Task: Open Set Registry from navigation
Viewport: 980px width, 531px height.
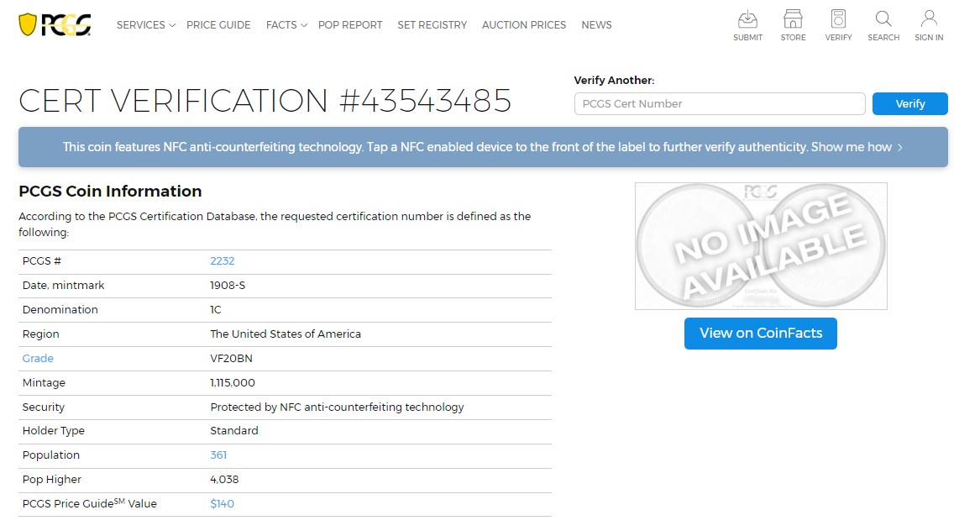Action: coord(432,25)
